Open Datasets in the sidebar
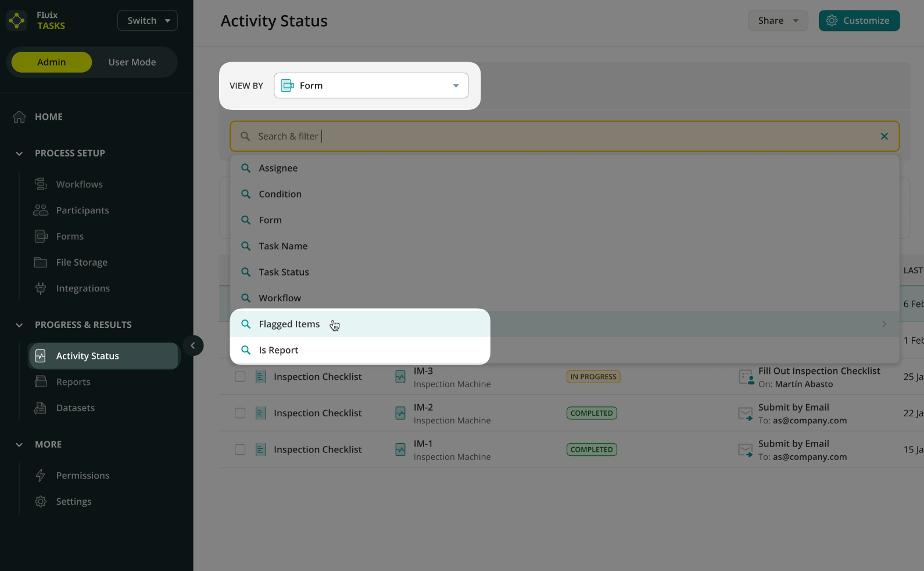 pos(75,408)
